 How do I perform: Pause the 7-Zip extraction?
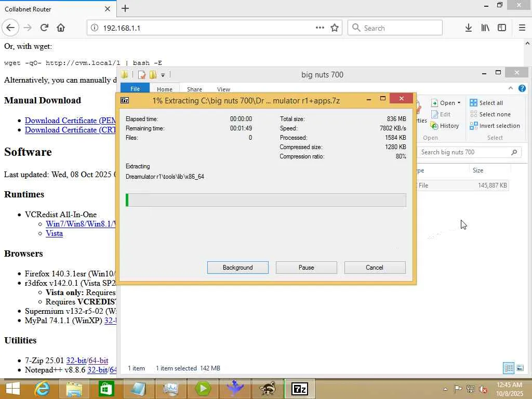pyautogui.click(x=307, y=268)
